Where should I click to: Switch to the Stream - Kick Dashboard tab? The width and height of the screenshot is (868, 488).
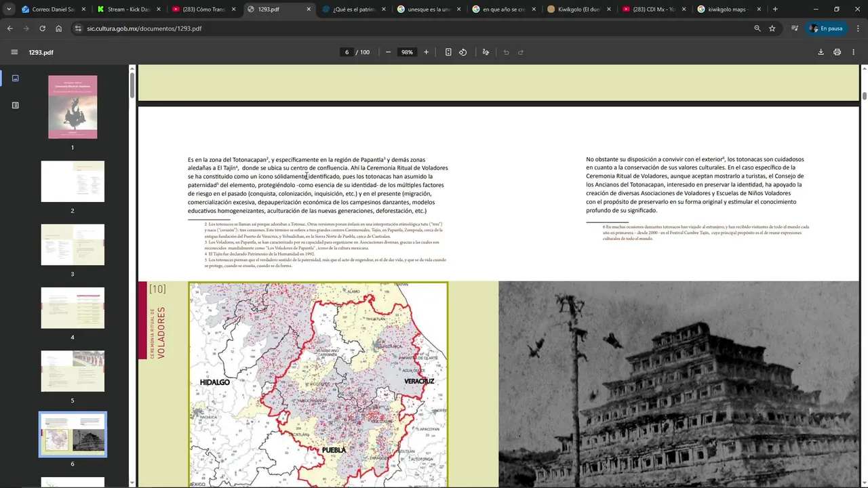pyautogui.click(x=129, y=9)
